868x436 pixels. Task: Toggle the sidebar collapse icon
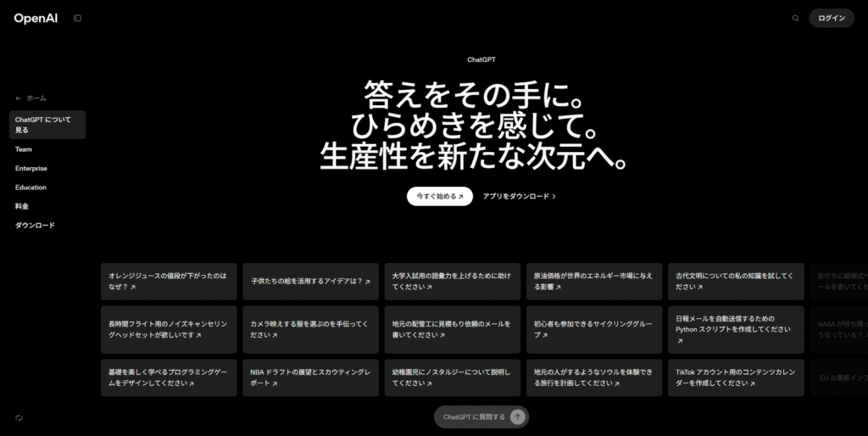click(x=77, y=19)
